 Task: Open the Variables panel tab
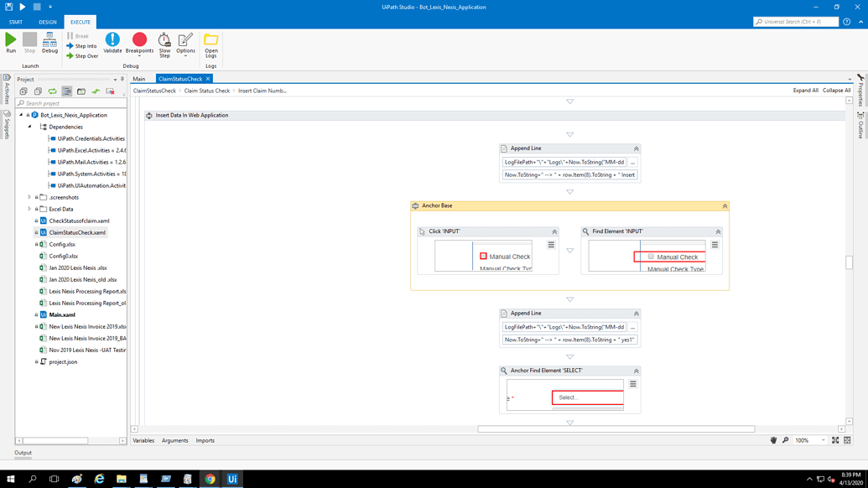(143, 440)
